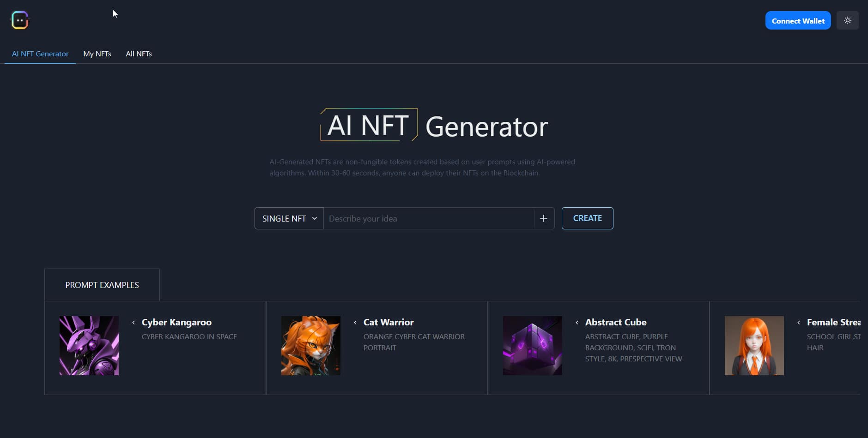868x438 pixels.
Task: Click the chevron next to Female Streamer title
Action: (799, 323)
